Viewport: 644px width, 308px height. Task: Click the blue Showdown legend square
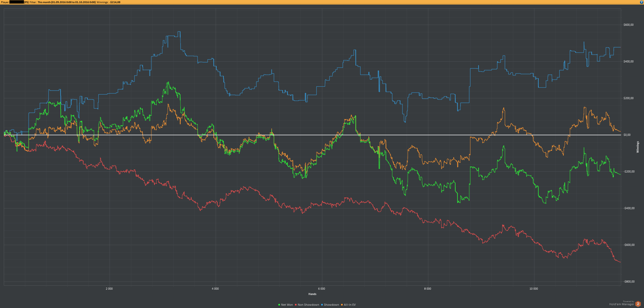(322, 305)
